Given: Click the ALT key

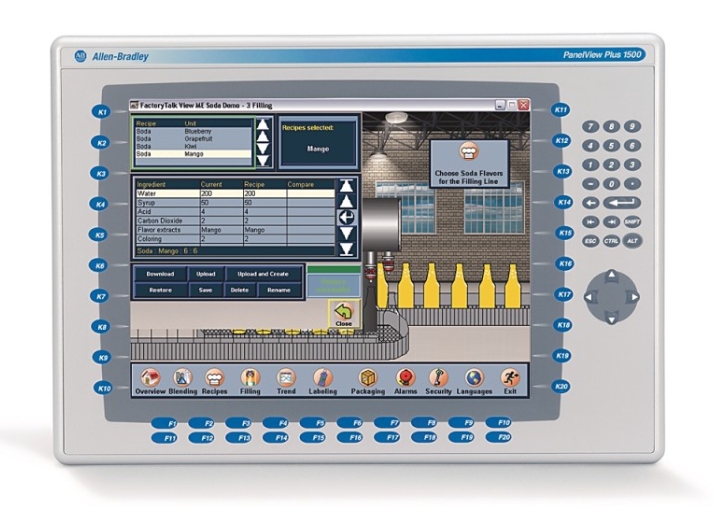Looking at the screenshot, I should [x=632, y=241].
